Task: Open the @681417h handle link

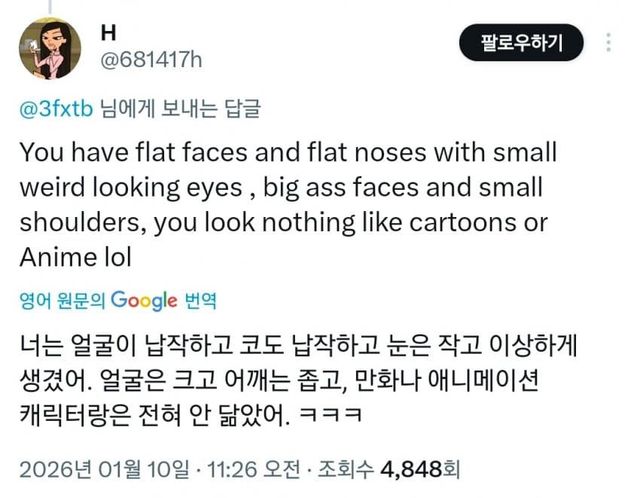Action: (x=150, y=60)
